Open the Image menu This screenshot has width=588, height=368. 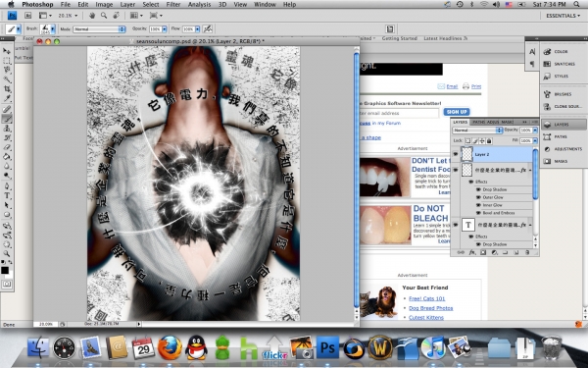104,5
